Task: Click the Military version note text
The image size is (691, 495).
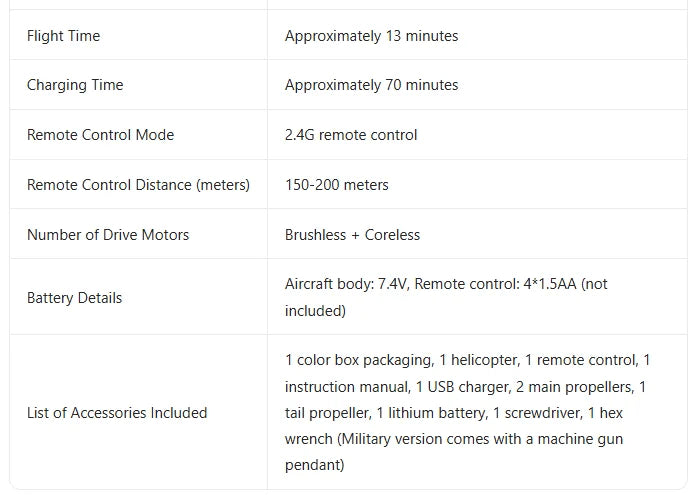Action: pyautogui.click(x=454, y=439)
